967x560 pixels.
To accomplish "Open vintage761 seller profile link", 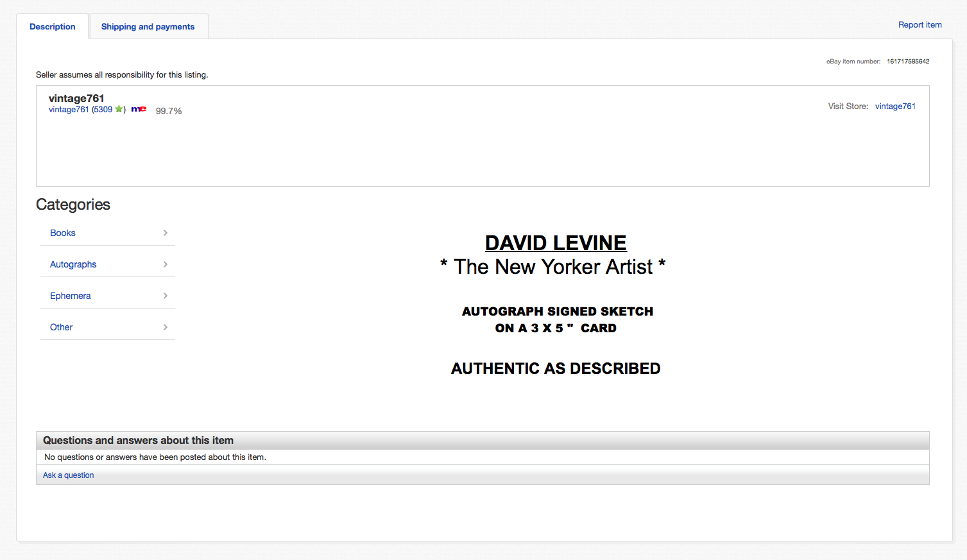I will coord(69,110).
